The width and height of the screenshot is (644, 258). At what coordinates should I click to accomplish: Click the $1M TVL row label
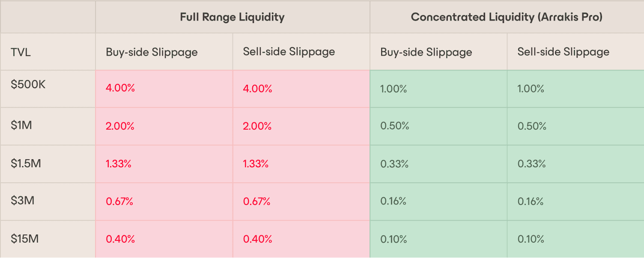pos(22,126)
